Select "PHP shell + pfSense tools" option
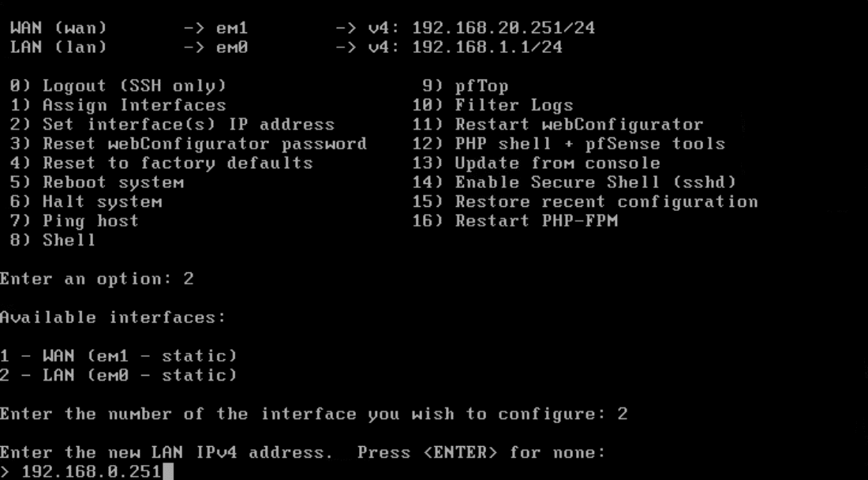 click(589, 144)
